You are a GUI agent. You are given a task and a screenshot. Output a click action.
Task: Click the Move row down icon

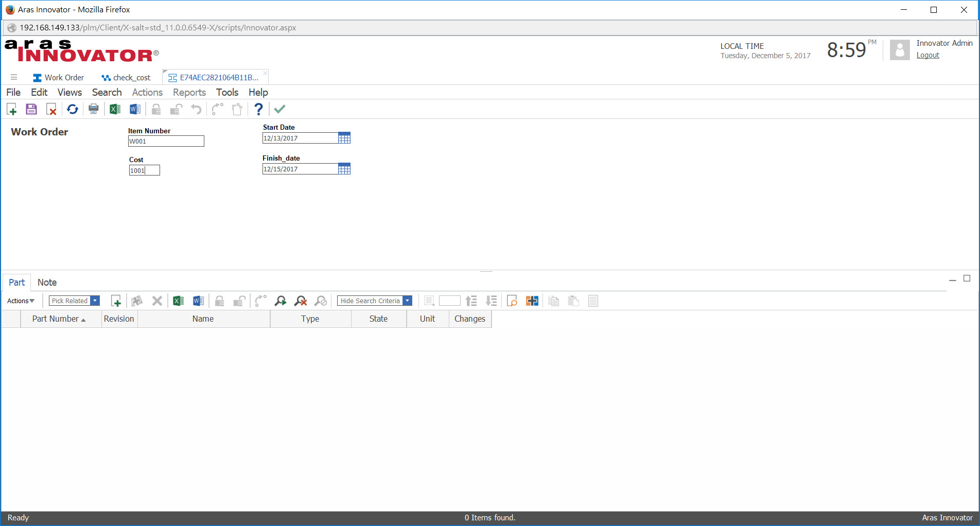(492, 301)
